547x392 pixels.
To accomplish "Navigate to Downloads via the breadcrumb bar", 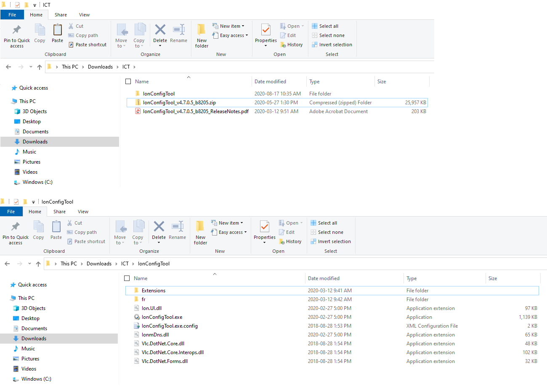I will (x=100, y=66).
